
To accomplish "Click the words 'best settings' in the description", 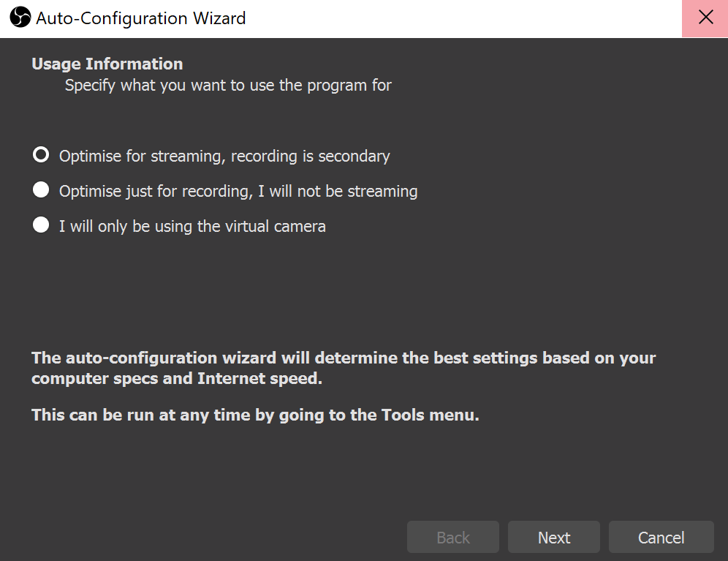I will point(485,358).
